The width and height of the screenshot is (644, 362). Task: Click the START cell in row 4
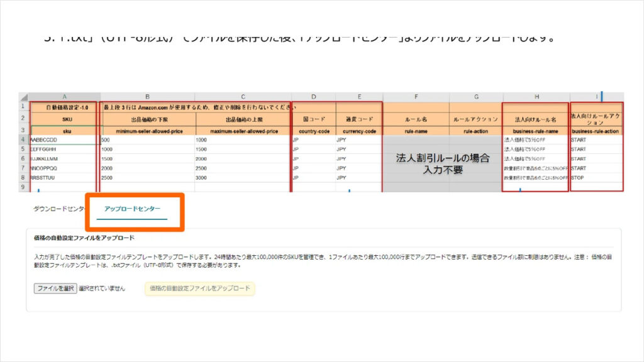[596, 140]
